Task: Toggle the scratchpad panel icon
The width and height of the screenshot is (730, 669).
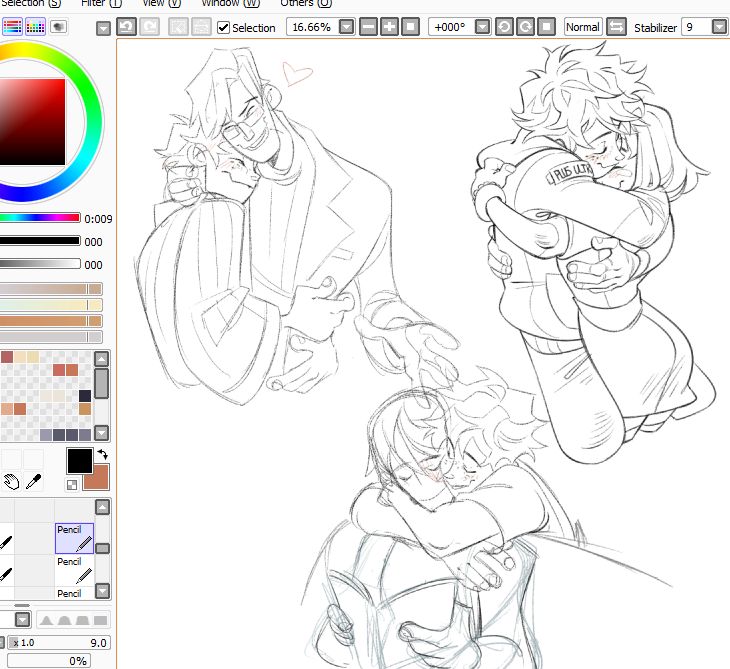Action: pyautogui.click(x=58, y=27)
